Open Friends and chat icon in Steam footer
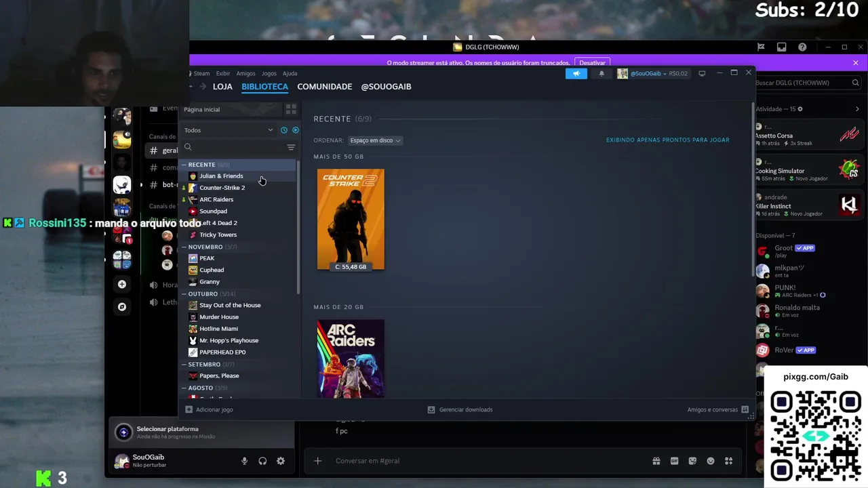This screenshot has height=488, width=868. (x=745, y=409)
